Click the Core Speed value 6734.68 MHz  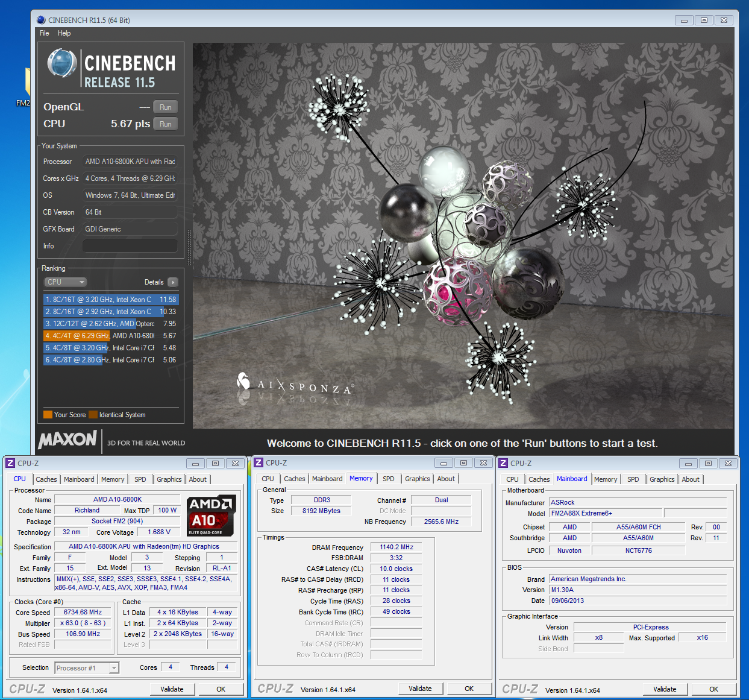click(83, 612)
